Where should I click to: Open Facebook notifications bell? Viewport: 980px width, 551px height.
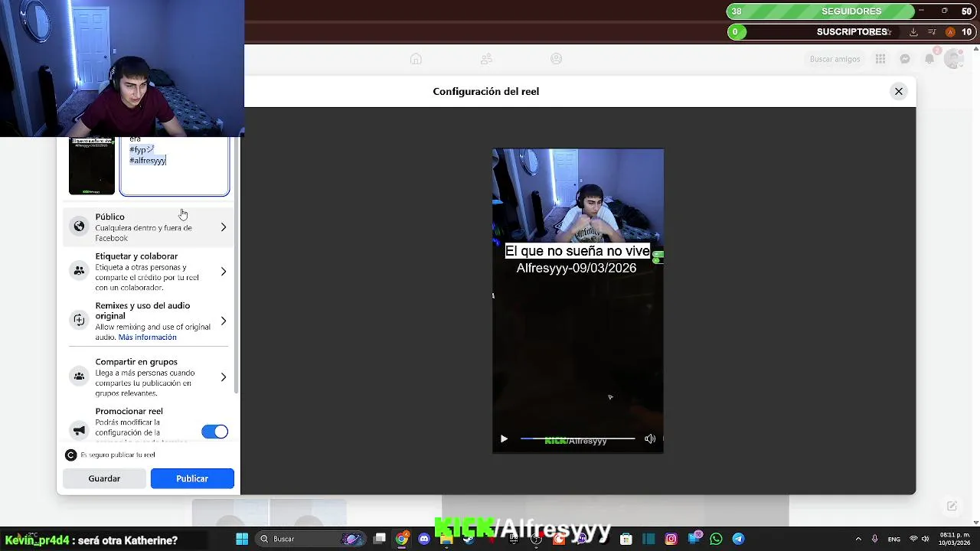click(x=929, y=59)
